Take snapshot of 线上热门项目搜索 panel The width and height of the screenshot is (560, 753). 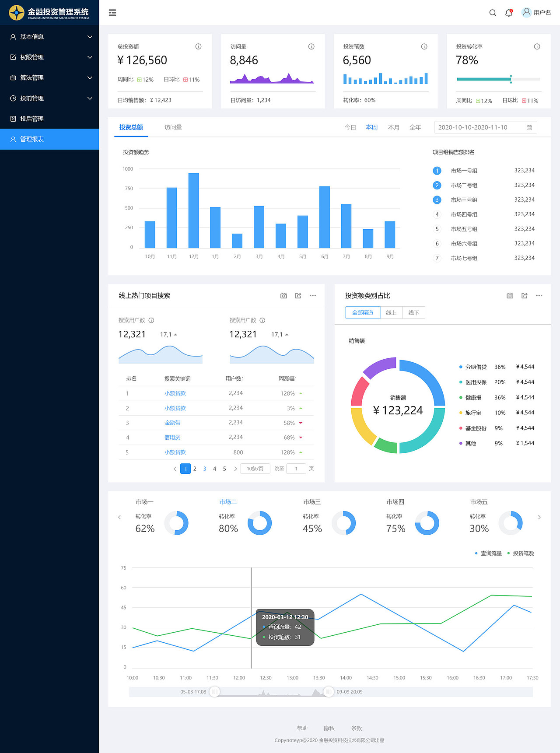pos(283,296)
